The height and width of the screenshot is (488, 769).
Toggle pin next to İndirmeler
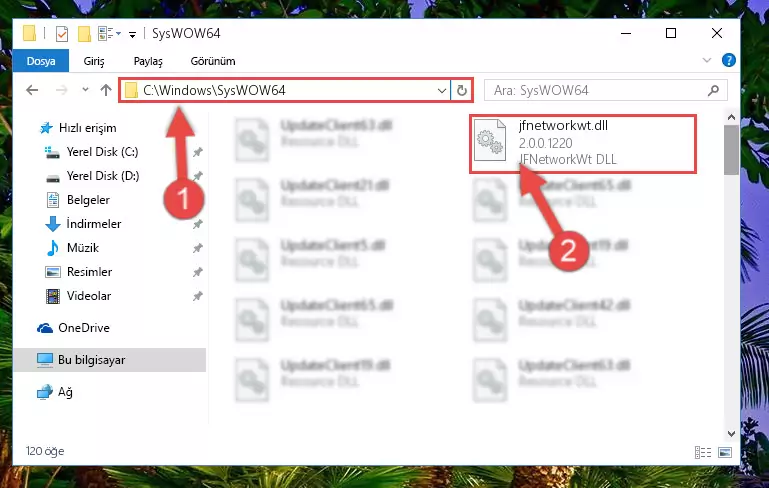pyautogui.click(x=198, y=224)
